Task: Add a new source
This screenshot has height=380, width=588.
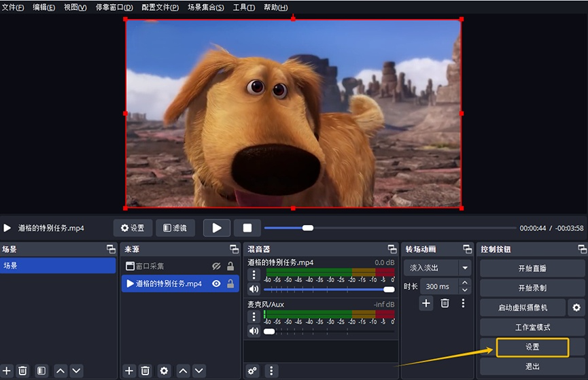Action: [x=129, y=370]
